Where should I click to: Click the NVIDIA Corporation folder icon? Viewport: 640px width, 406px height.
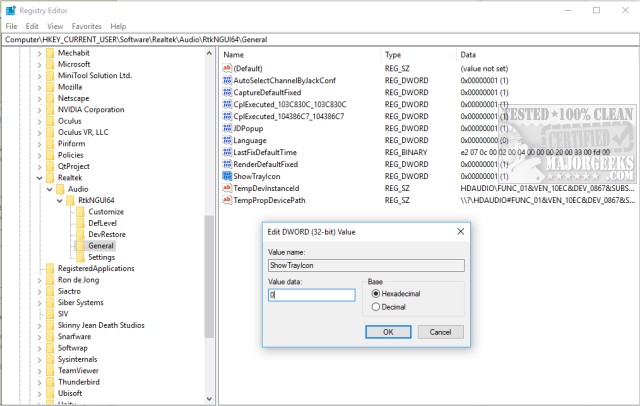click(50, 109)
